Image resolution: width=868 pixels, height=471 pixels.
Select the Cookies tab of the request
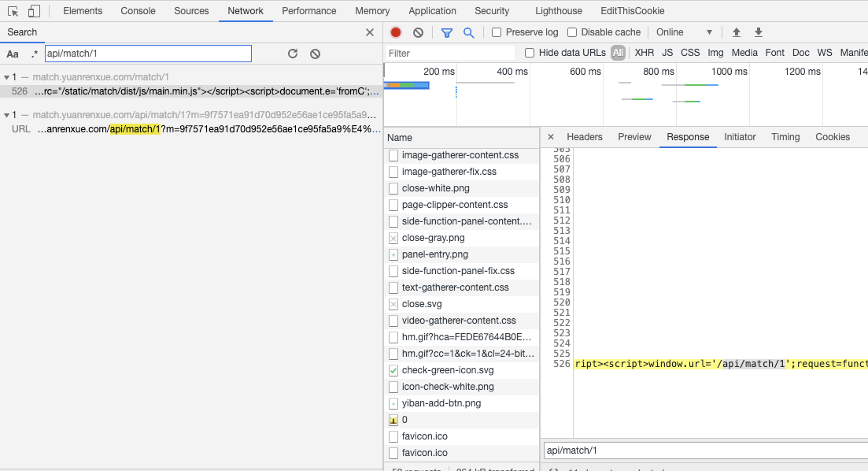click(832, 137)
